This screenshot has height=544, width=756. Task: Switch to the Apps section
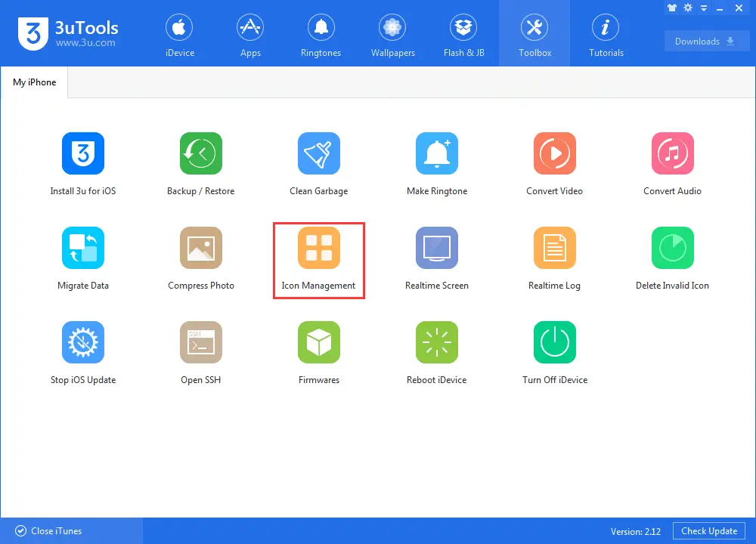pos(250,35)
